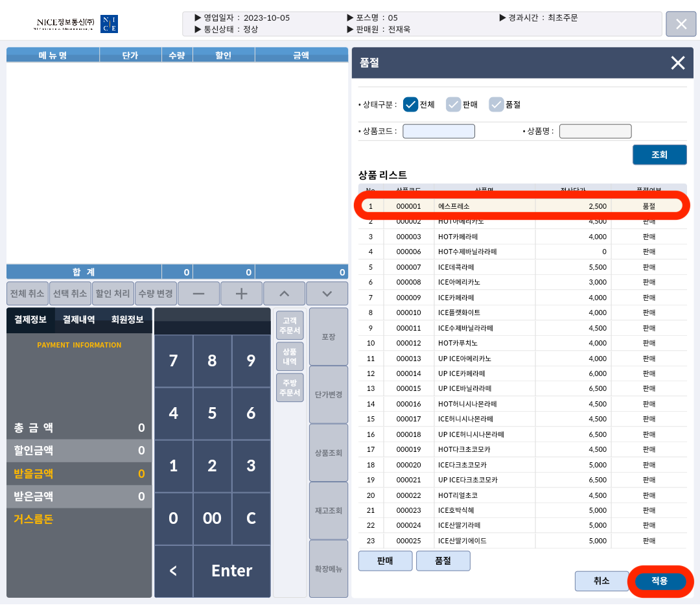
Task: Close the 품절 dialog with X icon
Action: pyautogui.click(x=677, y=63)
